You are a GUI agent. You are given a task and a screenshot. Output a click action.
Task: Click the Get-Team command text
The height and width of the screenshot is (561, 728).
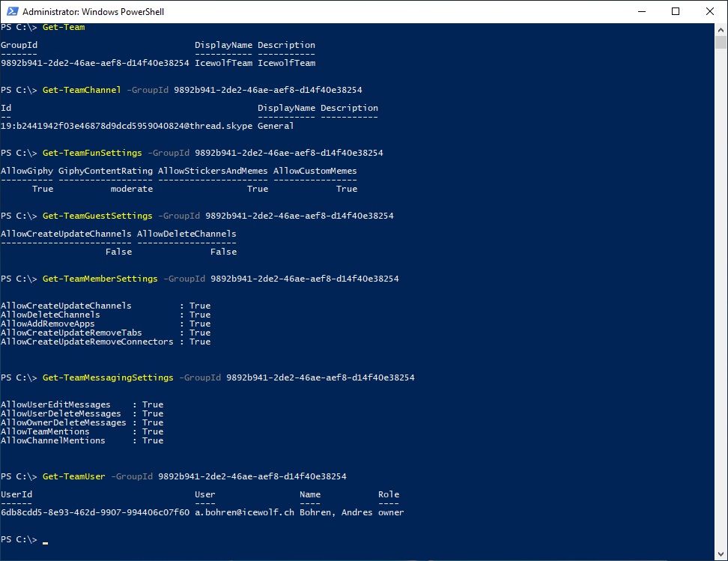tap(64, 27)
